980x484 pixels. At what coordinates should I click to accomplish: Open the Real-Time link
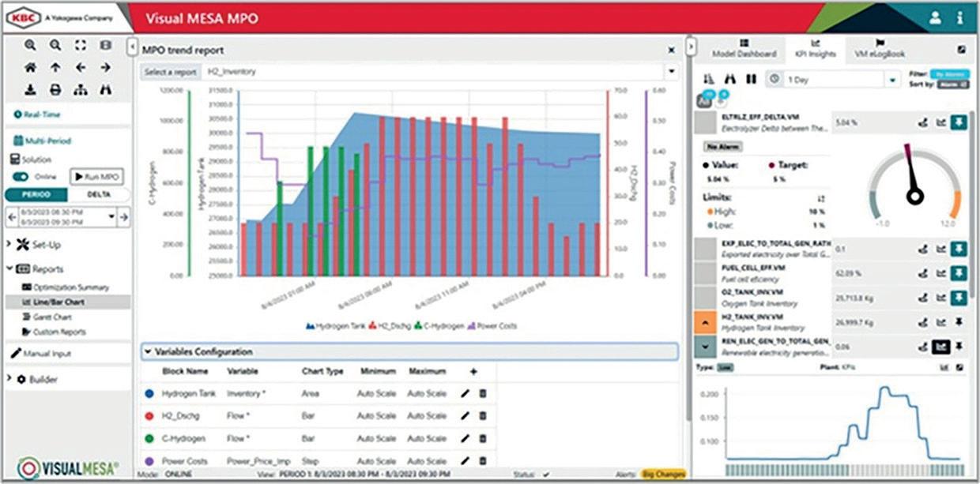[37, 114]
